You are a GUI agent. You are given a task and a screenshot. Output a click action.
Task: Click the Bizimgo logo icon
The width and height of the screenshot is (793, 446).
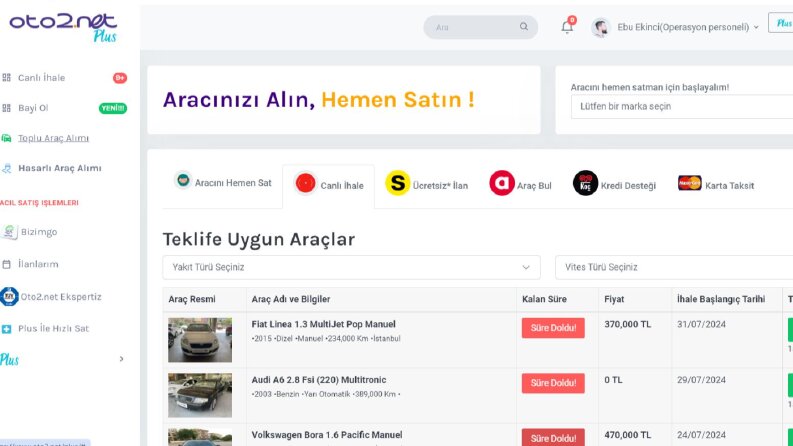pos(9,232)
